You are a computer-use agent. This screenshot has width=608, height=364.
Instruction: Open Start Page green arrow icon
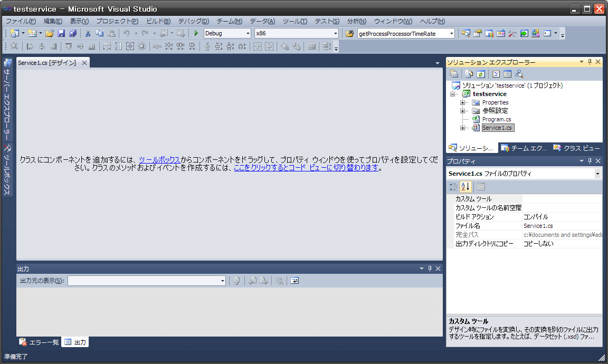[524, 33]
